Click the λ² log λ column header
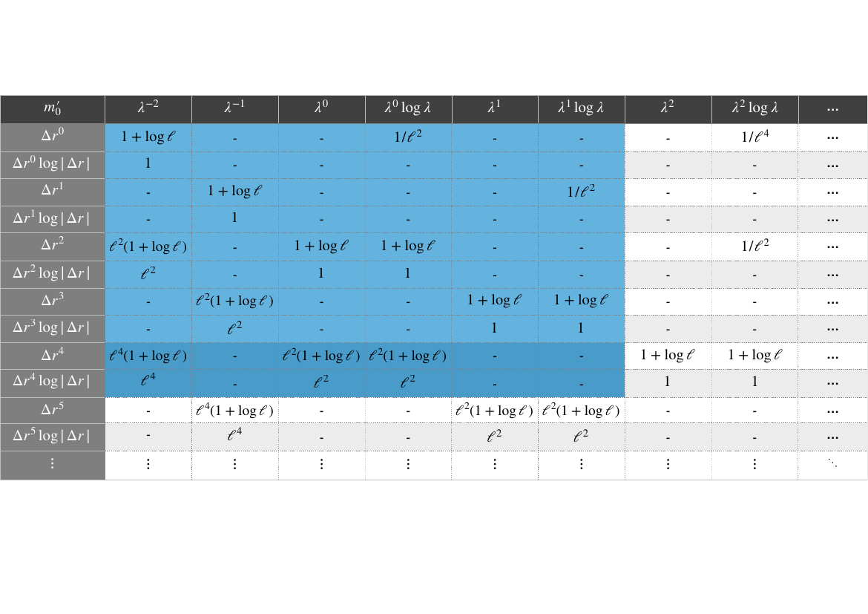 [x=754, y=109]
